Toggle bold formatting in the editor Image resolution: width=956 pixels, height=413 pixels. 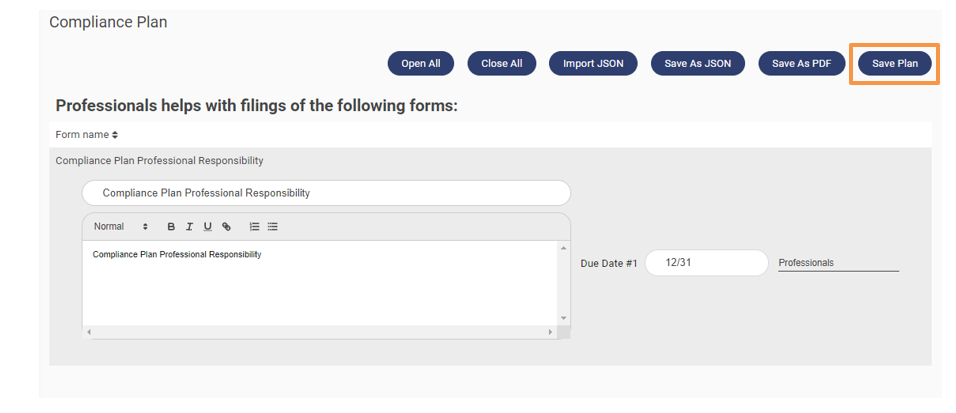pos(171,227)
